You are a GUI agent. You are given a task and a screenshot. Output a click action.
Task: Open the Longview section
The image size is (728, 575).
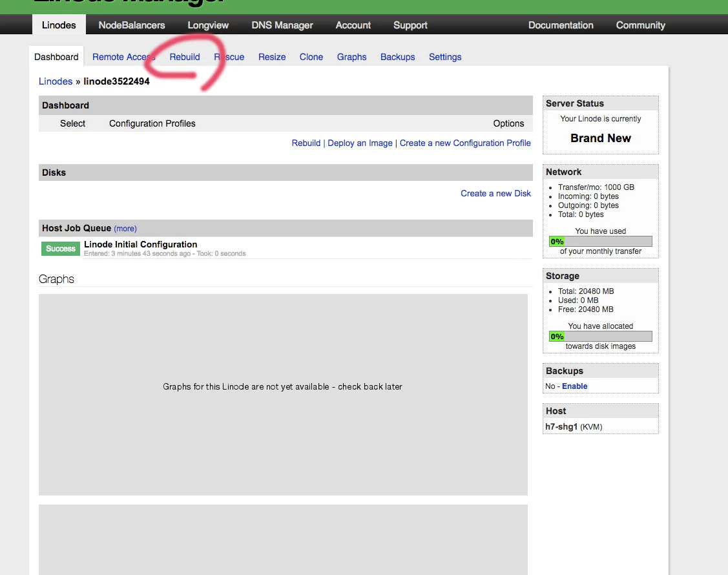click(208, 25)
